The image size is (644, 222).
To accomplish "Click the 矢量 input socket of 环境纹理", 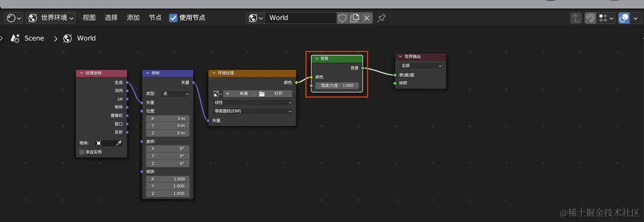I will click(x=208, y=120).
